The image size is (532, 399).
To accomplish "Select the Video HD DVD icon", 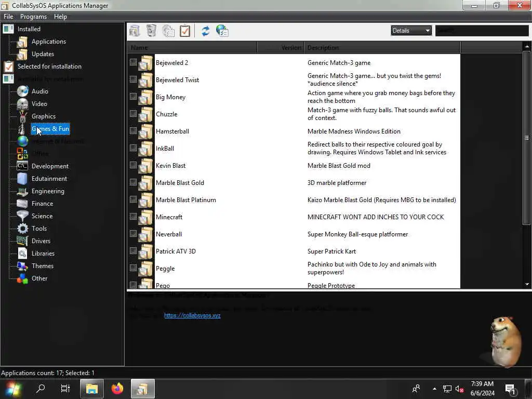I will [x=22, y=104].
